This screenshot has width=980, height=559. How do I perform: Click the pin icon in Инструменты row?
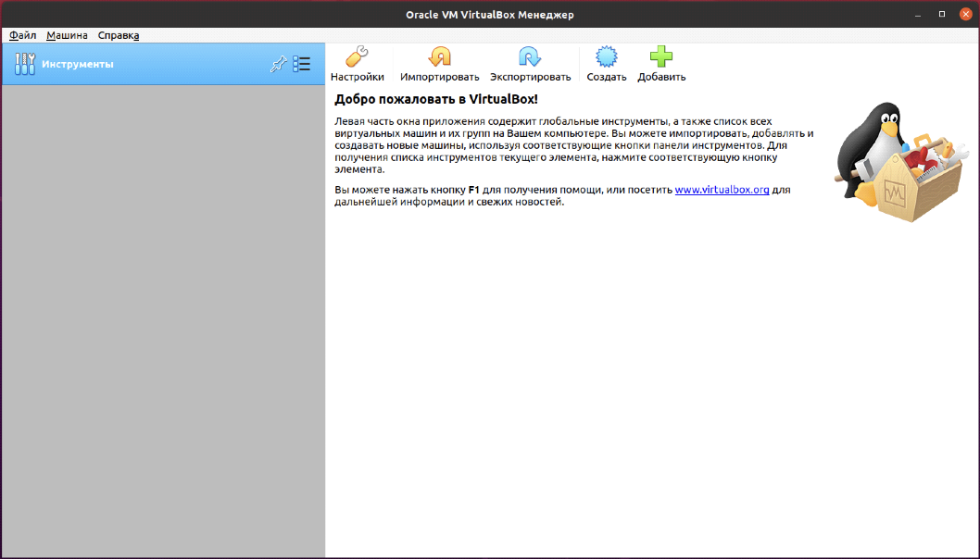[278, 64]
